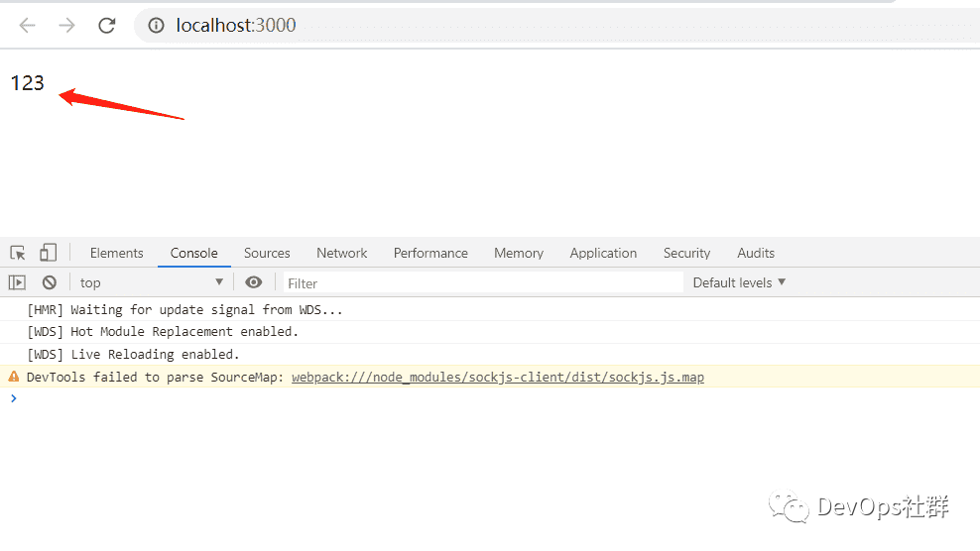Select the Live Reloading enabled message

(133, 354)
